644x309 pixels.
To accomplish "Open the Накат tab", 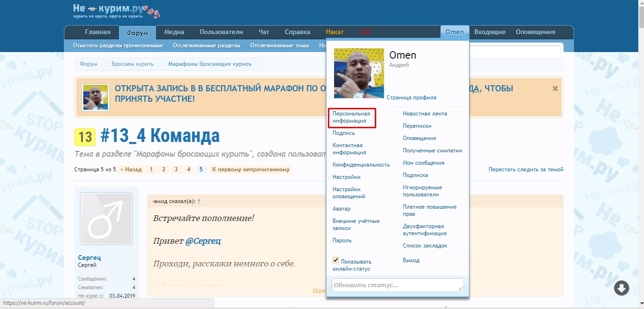I will (x=335, y=32).
